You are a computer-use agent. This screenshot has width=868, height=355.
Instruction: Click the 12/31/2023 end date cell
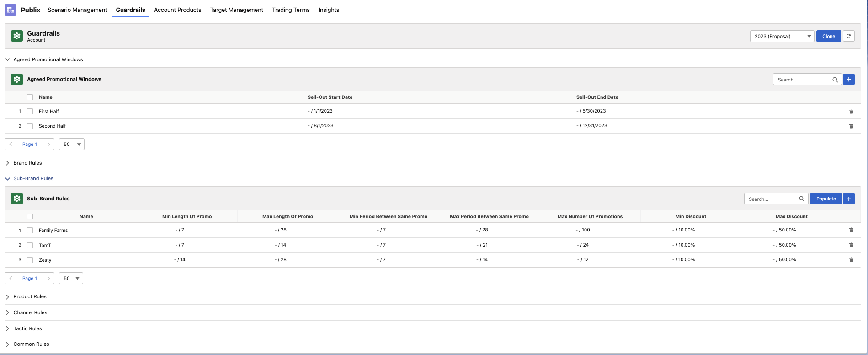click(592, 125)
